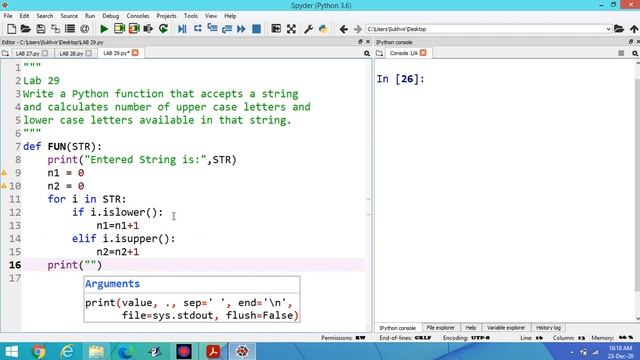640x360 pixels.
Task: Switch to File explorer pane tab
Action: [440, 328]
